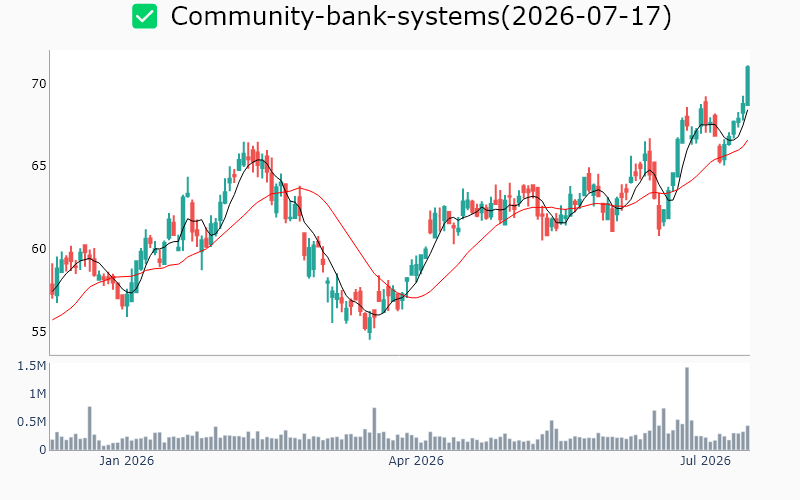Click the 65 price axis label

(39, 166)
